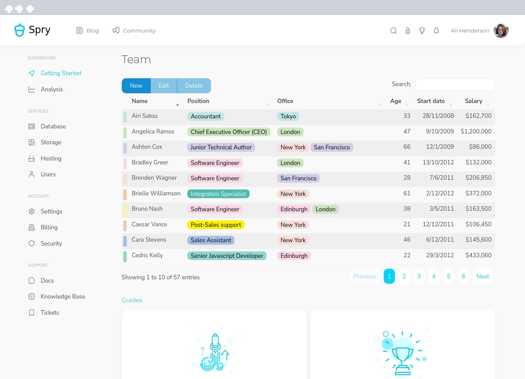
Task: Click Ali Henderson user name
Action: (470, 31)
